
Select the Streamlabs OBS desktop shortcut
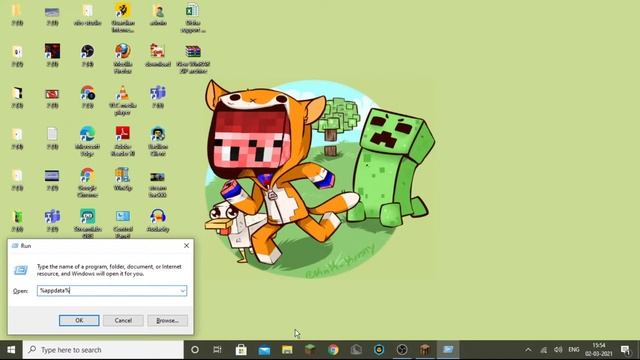88,224
